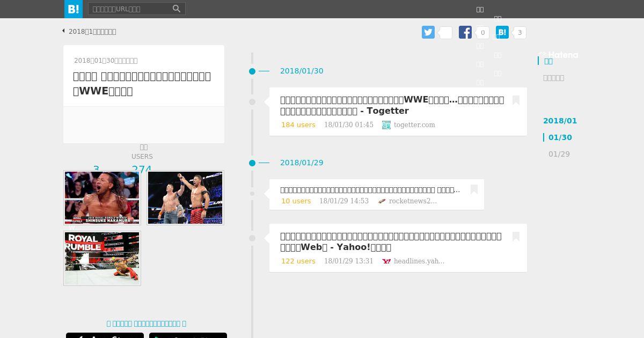Click the rocketnews24 favicon
The height and width of the screenshot is (338, 644).
tap(382, 201)
